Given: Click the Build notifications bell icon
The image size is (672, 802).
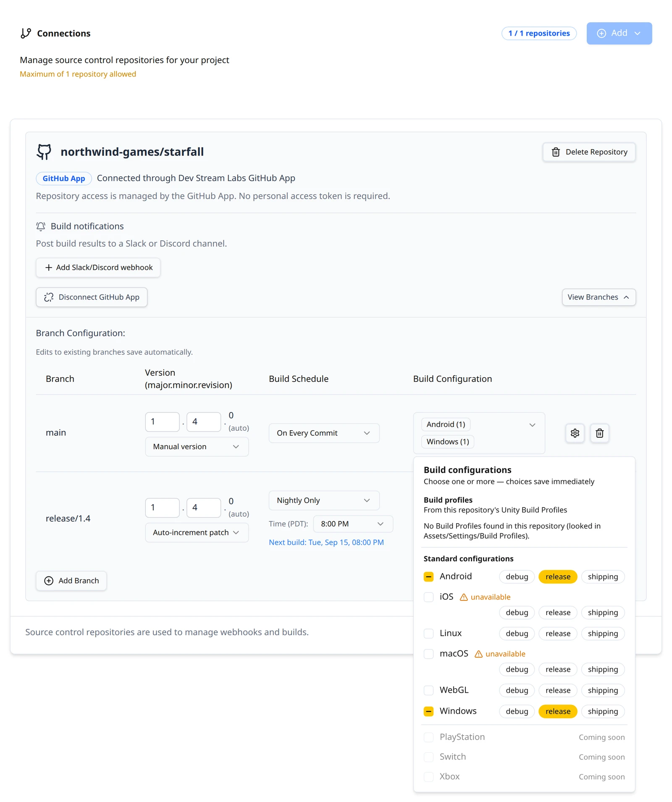Looking at the screenshot, I should (x=41, y=226).
